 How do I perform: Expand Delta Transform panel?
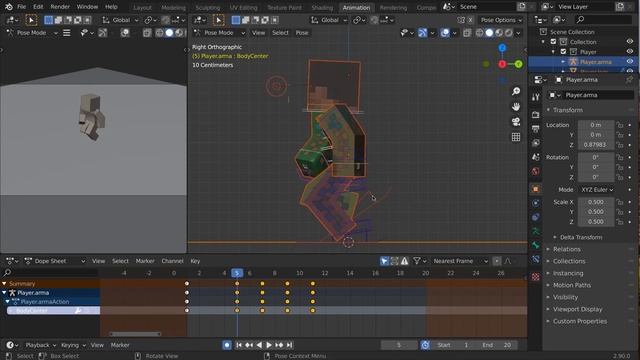pos(581,237)
